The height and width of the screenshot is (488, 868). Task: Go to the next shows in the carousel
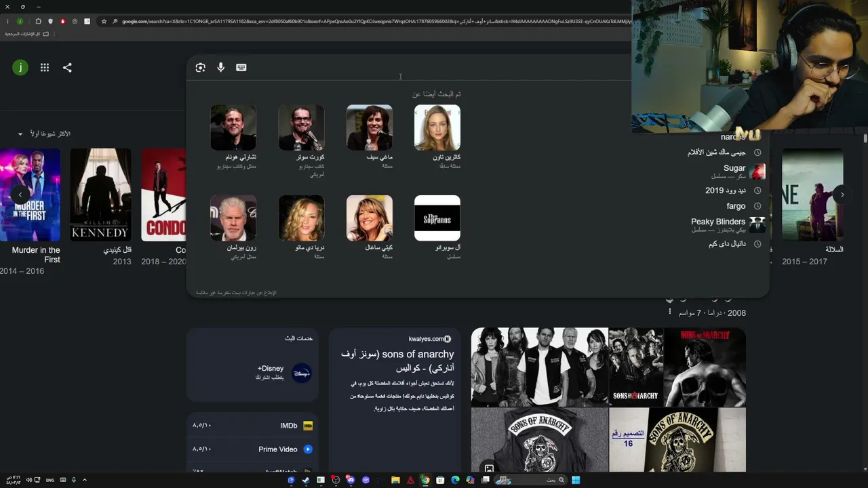click(842, 195)
